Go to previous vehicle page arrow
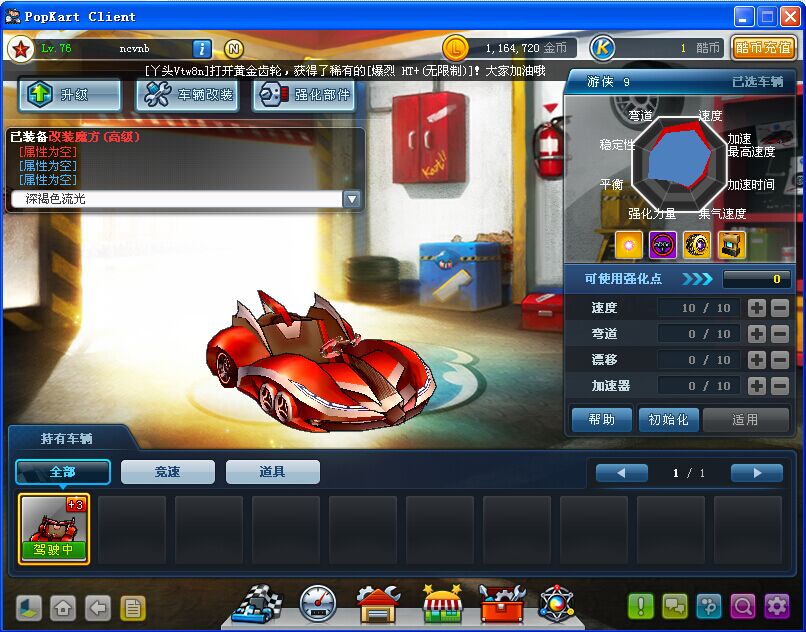 [621, 473]
